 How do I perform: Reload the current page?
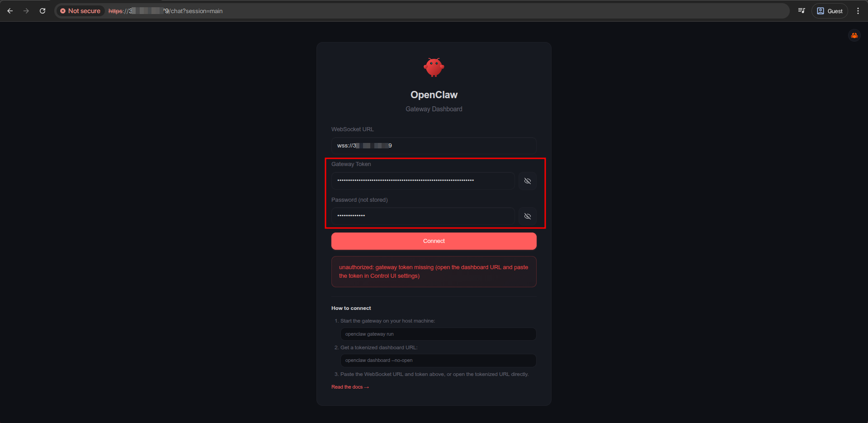click(42, 11)
